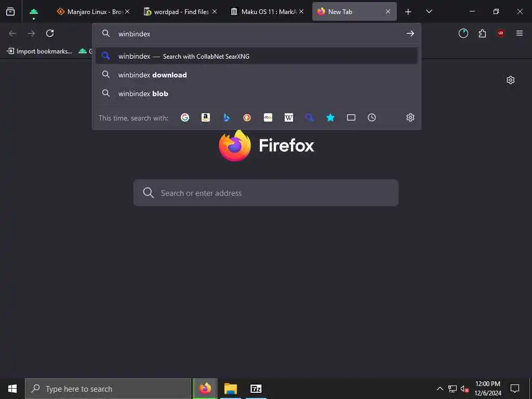Open the extensions puzzle icon
Screen dimensions: 532x399
[482, 33]
